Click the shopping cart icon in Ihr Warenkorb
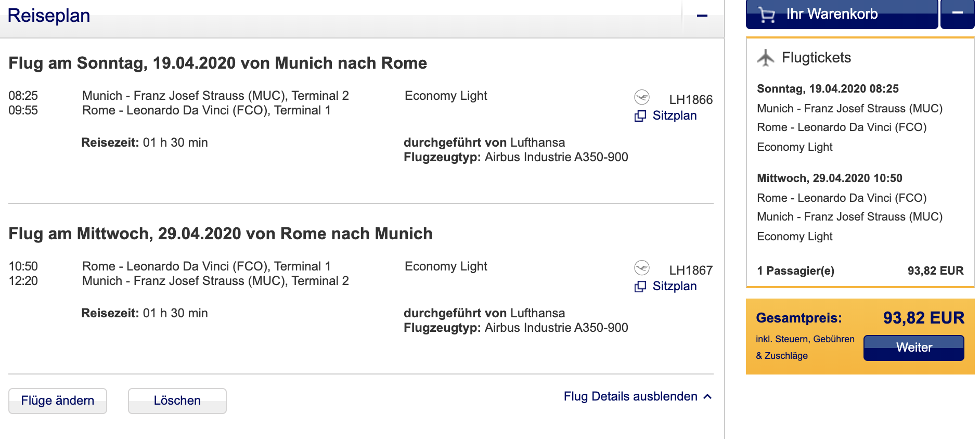Image resolution: width=980 pixels, height=439 pixels. tap(767, 14)
